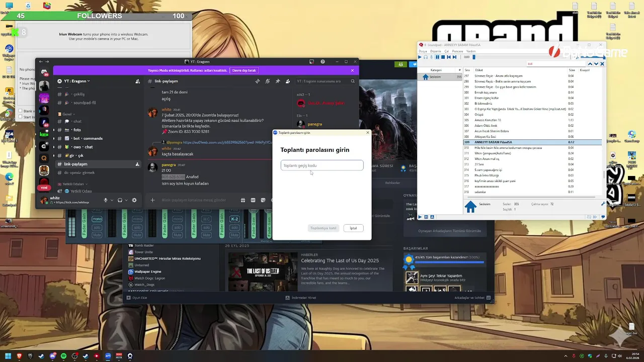Open microphone input options arrow in Discord

point(112,200)
